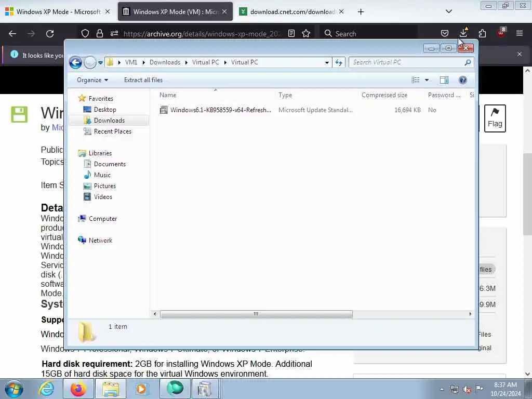The width and height of the screenshot is (532, 399).
Task: Open Explorer help with the question mark icon
Action: pyautogui.click(x=463, y=80)
